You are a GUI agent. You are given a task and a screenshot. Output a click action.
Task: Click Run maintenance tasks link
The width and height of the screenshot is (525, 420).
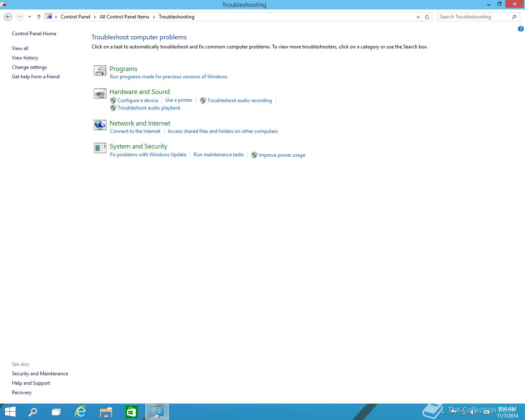point(219,155)
